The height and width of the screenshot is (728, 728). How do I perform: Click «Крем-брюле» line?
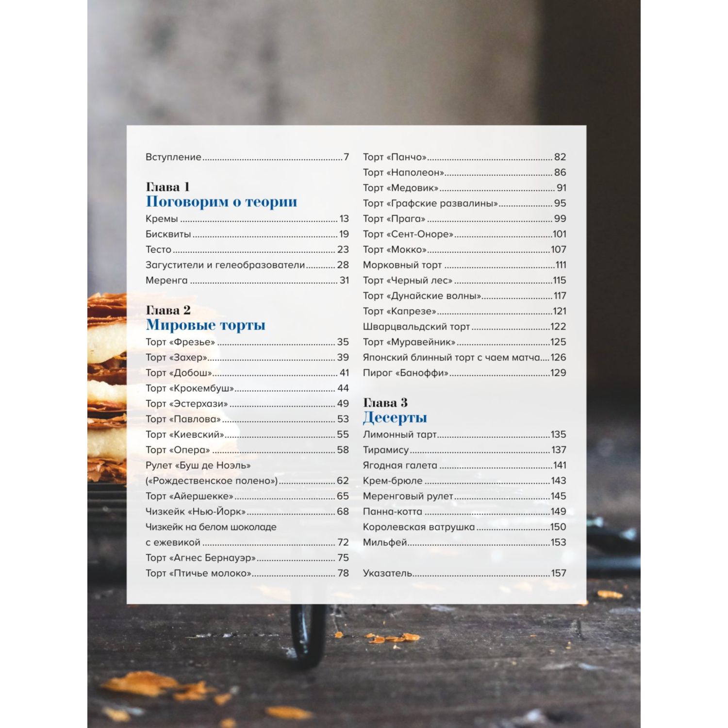pos(464,480)
